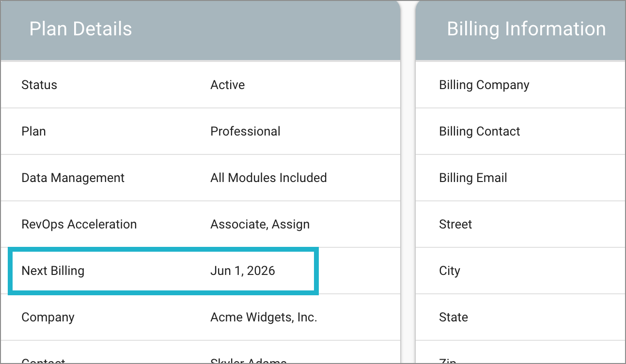This screenshot has height=364, width=626.
Task: Click the Professional plan value
Action: 245,131
